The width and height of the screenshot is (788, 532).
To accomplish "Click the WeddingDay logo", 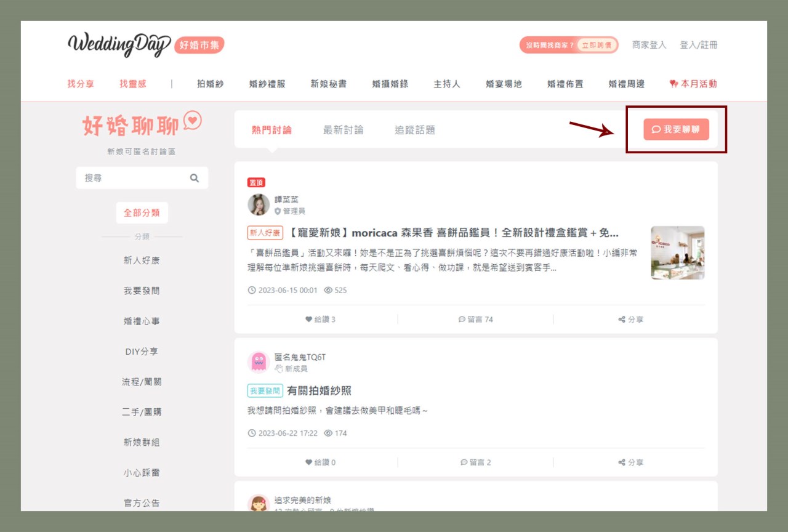I will tap(119, 45).
